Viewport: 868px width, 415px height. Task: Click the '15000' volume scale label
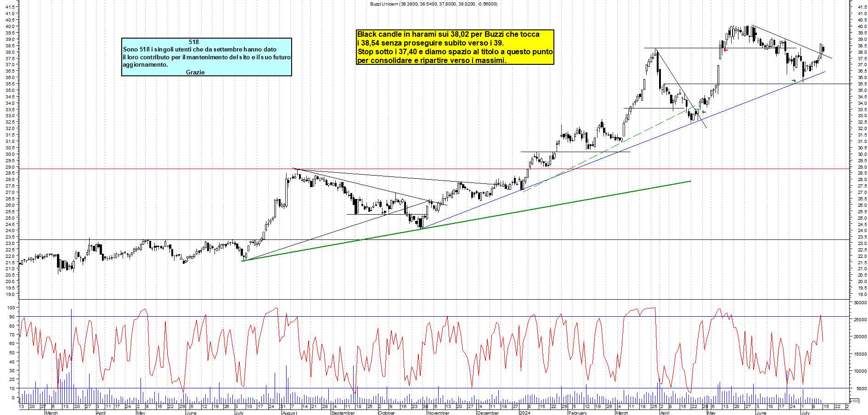[x=860, y=354]
